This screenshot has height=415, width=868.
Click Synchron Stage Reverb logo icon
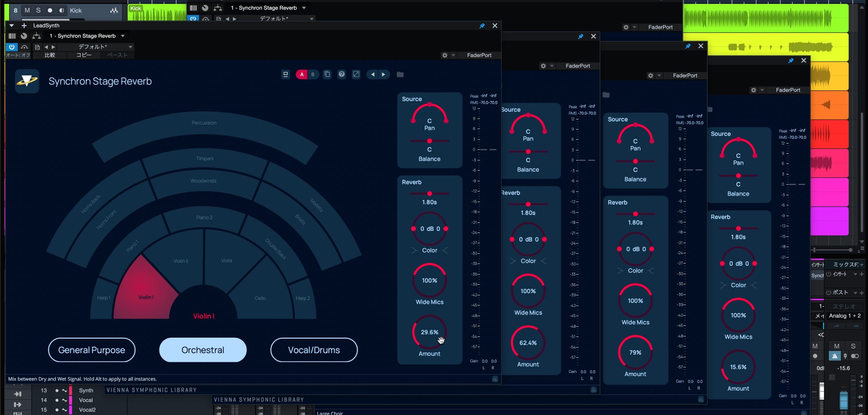[x=27, y=81]
